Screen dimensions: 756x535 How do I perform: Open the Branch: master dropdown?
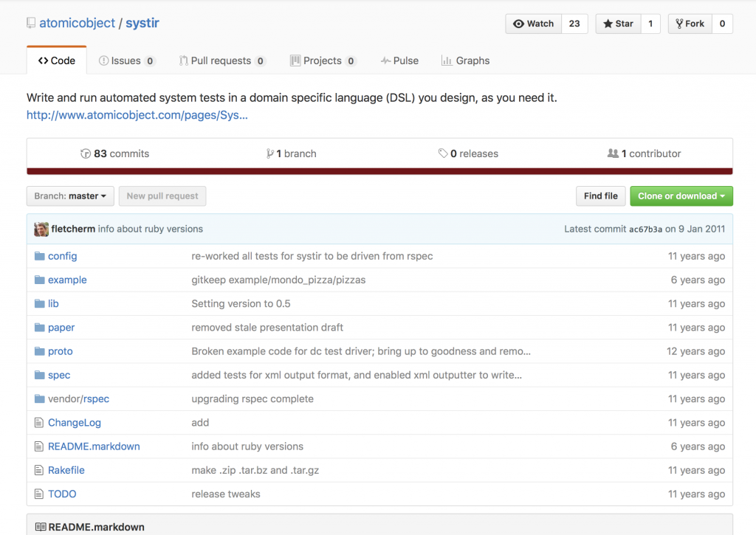pos(70,196)
